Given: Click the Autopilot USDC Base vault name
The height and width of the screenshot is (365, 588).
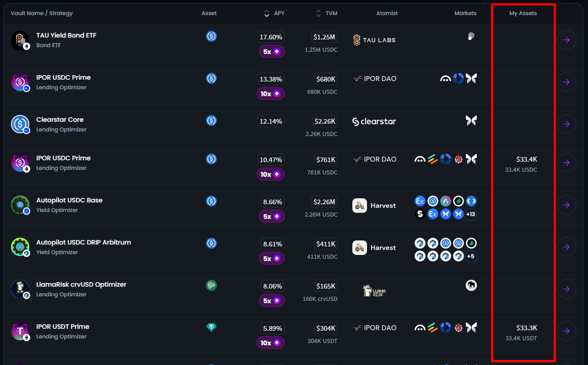Looking at the screenshot, I should coord(69,200).
